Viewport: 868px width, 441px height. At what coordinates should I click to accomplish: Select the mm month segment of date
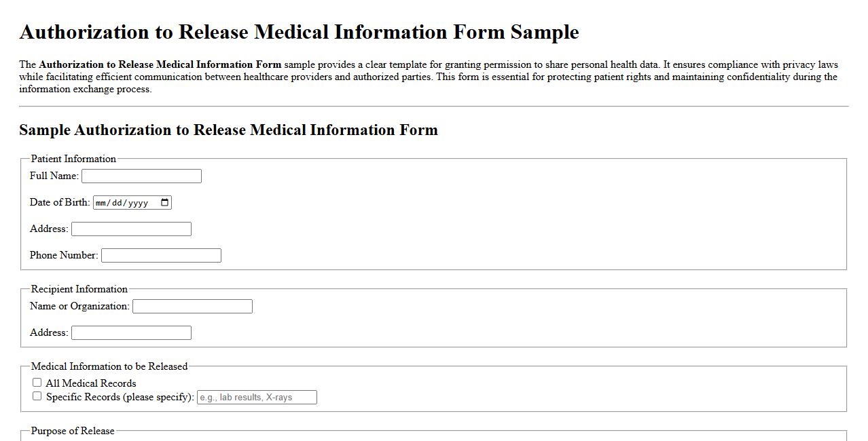point(101,202)
